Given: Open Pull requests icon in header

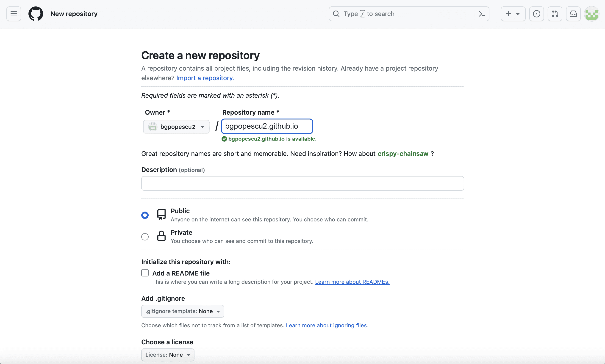Looking at the screenshot, I should point(555,14).
